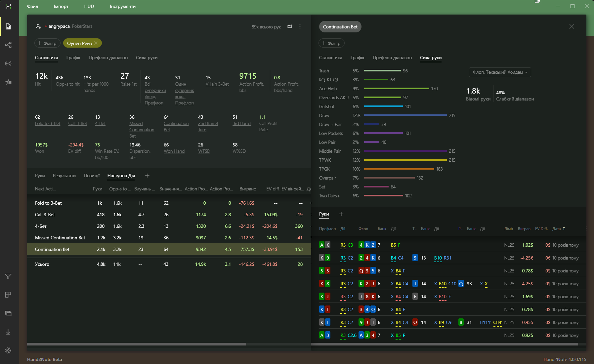Open settings gear in the sidebar
The image size is (594, 364).
(x=8, y=350)
